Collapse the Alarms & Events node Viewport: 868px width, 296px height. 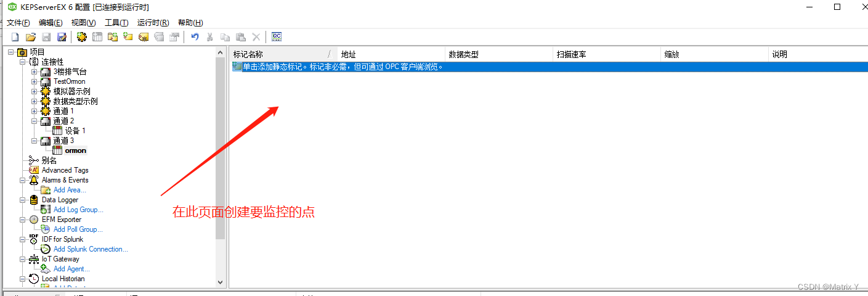point(23,180)
